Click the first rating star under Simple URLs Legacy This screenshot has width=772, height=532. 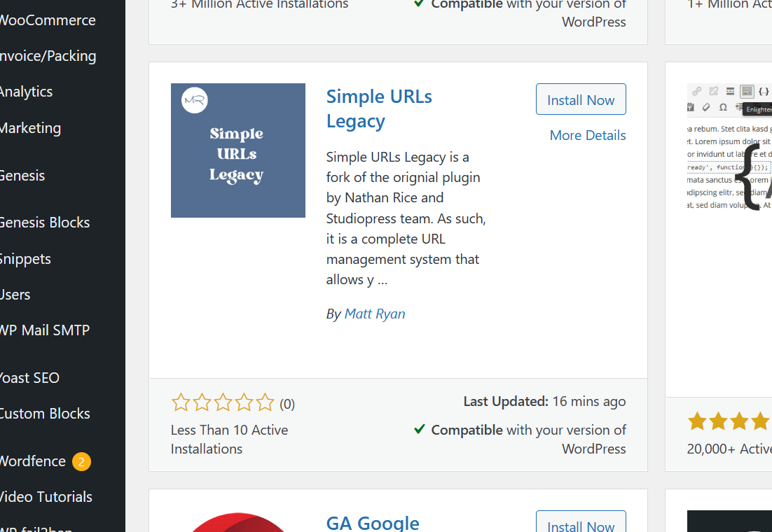[181, 402]
